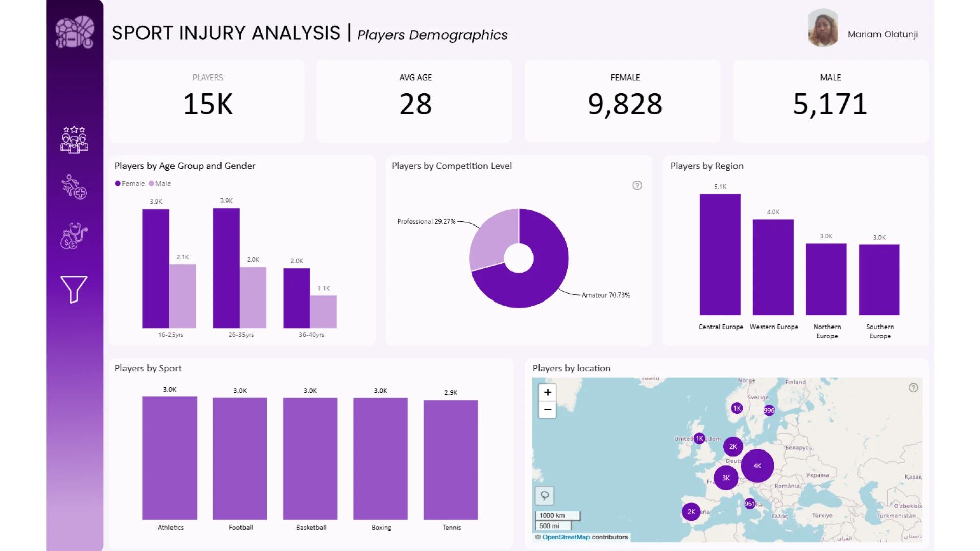The width and height of the screenshot is (980, 551).
Task: Select the Southern Europe bar
Action: [x=879, y=280]
